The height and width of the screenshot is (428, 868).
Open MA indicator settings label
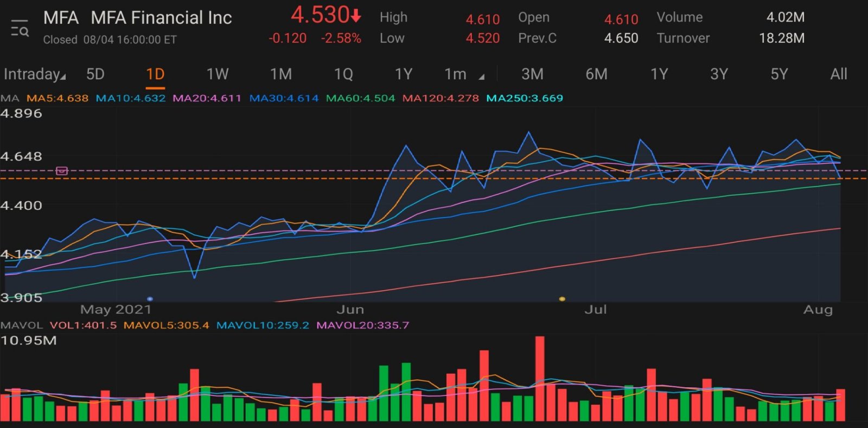tap(10, 98)
